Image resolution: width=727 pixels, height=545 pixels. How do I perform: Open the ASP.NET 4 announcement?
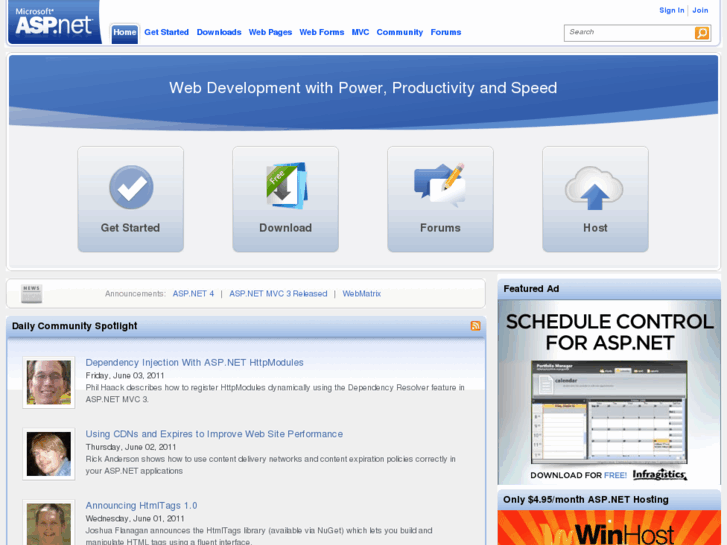coord(193,294)
